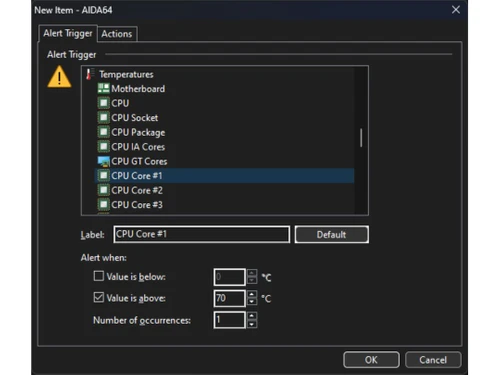The image size is (500, 375).
Task: Uncheck the Value is above checkbox
Action: [x=99, y=297]
